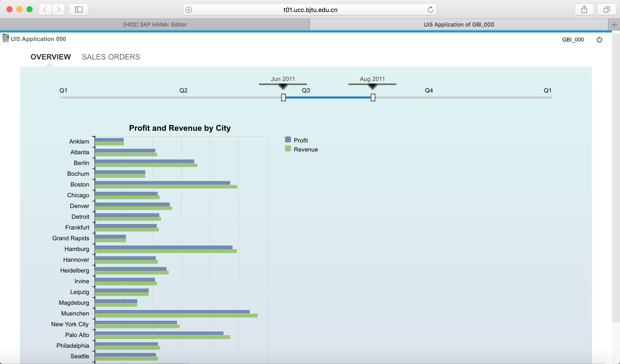Click the Safari forward arrow
Image resolution: width=620 pixels, height=364 pixels.
(58, 9)
